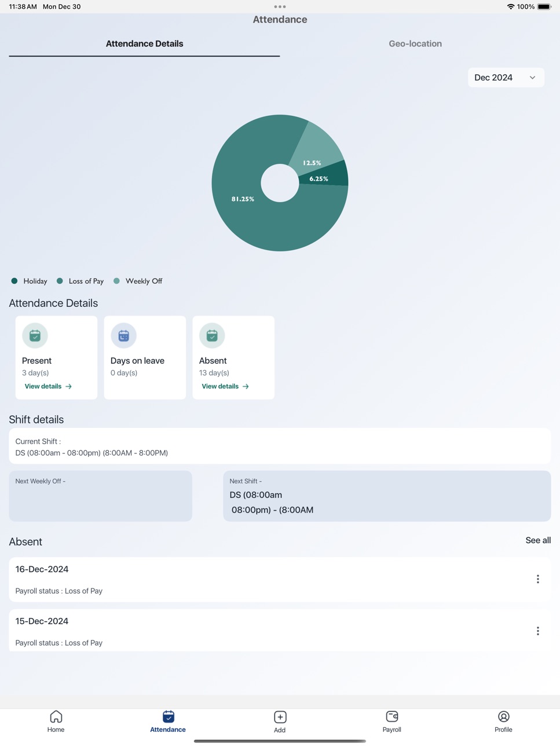Select the Holiday legend color dot

point(14,281)
